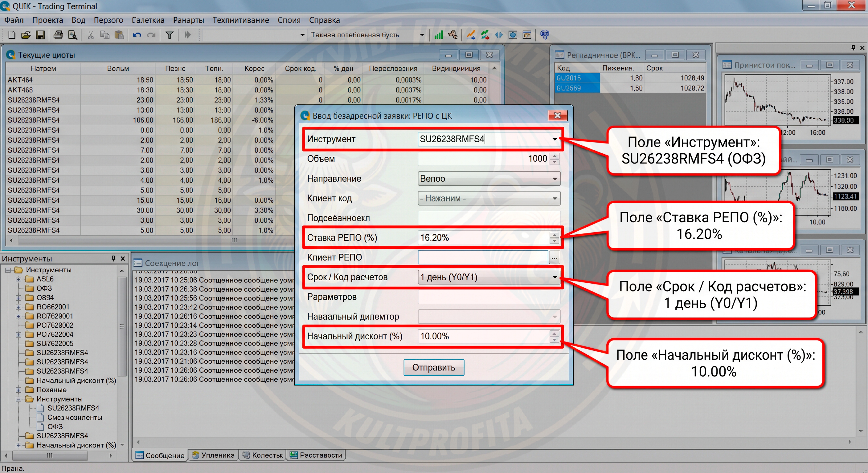Close the Инструменты side panel
The height and width of the screenshot is (473, 868).
pyautogui.click(x=123, y=258)
